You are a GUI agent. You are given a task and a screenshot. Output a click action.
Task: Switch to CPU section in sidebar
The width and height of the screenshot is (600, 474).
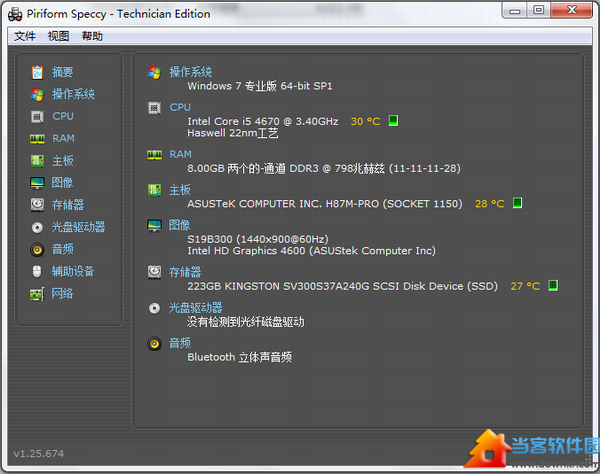click(63, 116)
